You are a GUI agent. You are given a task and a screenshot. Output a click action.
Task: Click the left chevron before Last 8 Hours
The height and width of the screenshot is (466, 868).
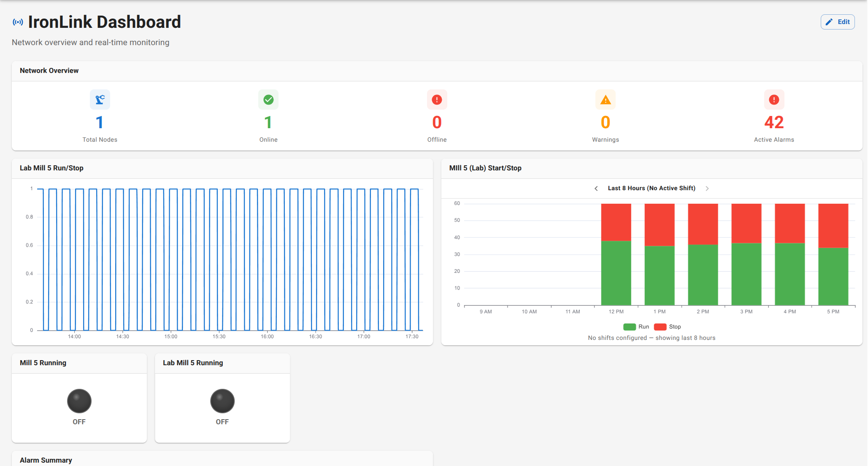pos(596,189)
